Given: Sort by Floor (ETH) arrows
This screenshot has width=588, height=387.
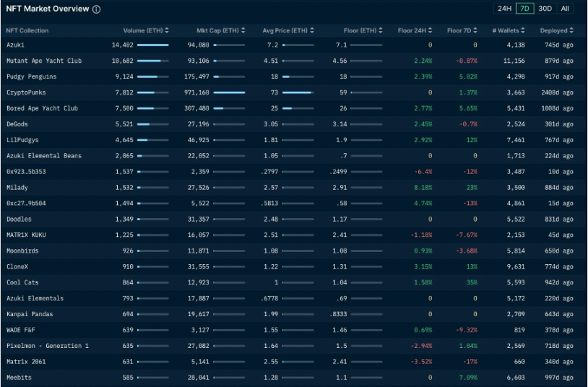Looking at the screenshot, I should coord(381,30).
